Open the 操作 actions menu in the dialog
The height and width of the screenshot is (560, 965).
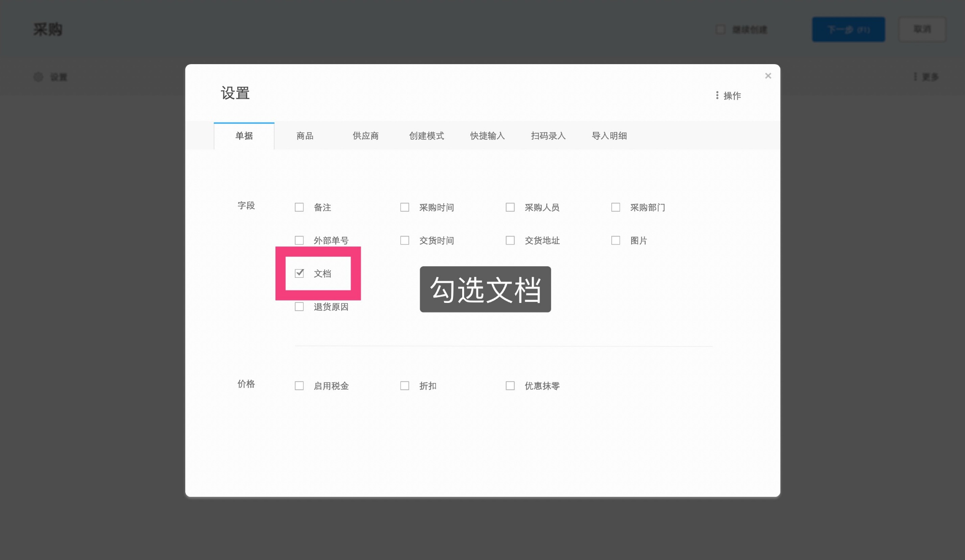(729, 95)
